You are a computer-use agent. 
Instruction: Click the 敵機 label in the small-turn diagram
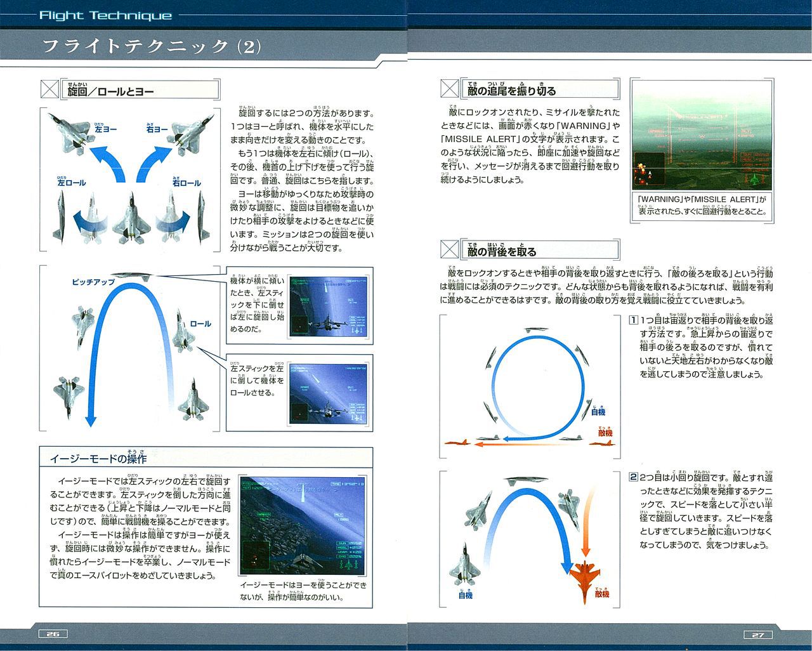(x=602, y=593)
